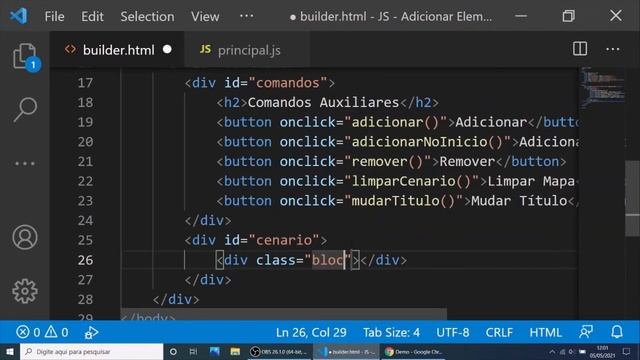Open the feedback icon in status bar

[x=586, y=332]
